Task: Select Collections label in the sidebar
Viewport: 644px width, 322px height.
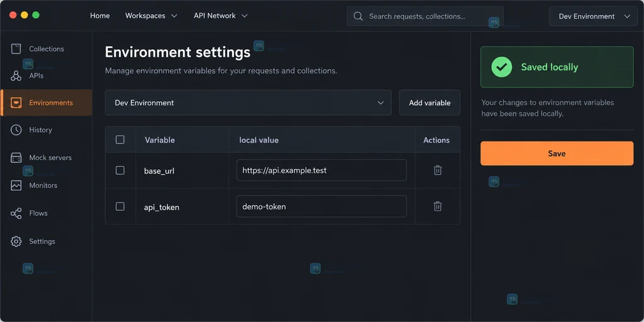Action: [x=47, y=49]
